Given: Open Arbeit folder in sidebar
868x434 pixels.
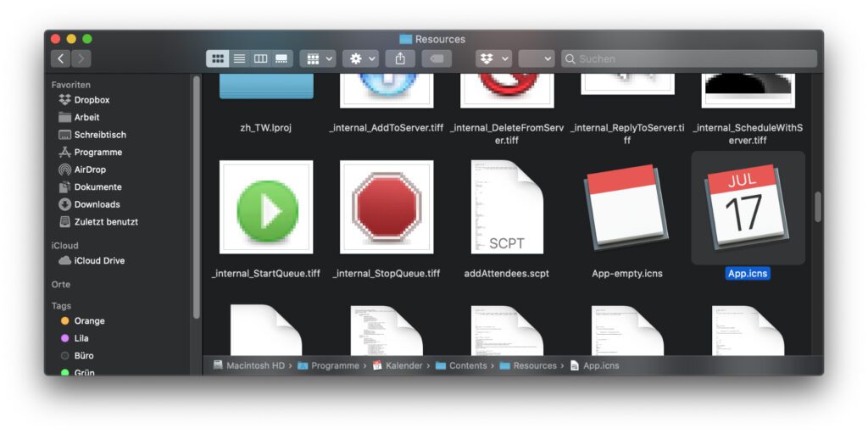Looking at the screenshot, I should pyautogui.click(x=79, y=117).
